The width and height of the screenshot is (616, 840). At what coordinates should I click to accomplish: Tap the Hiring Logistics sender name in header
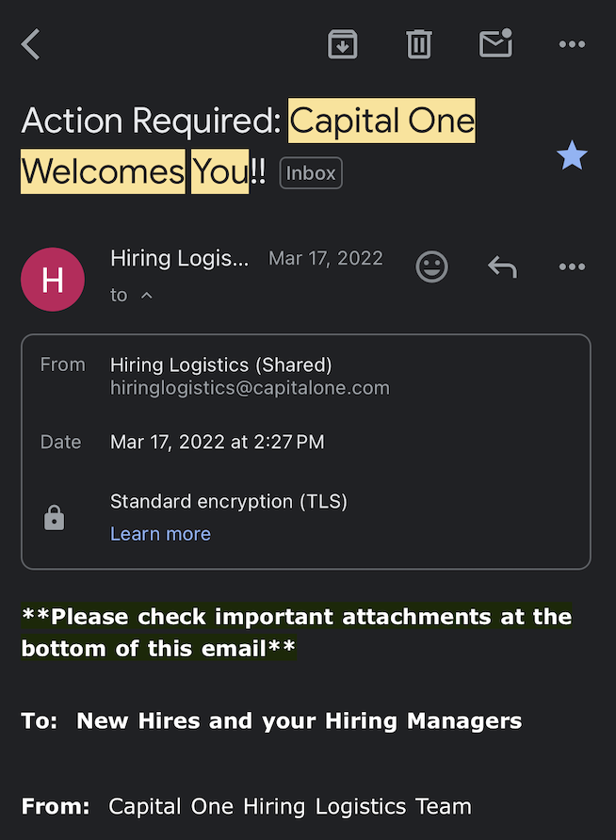click(179, 258)
